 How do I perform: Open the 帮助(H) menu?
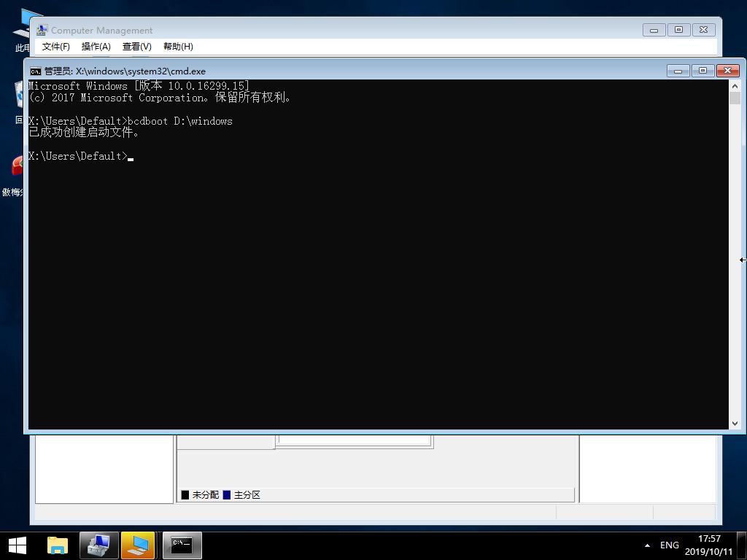pyautogui.click(x=178, y=47)
